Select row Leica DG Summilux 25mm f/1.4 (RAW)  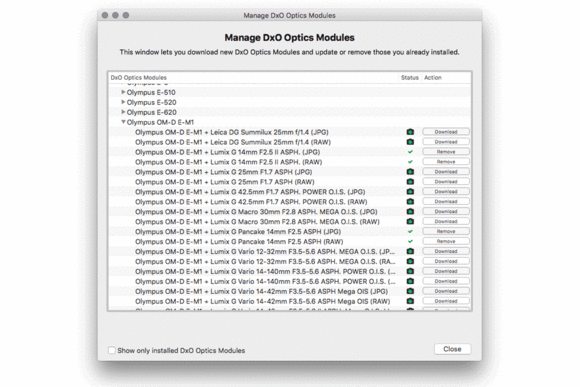pyautogui.click(x=290, y=142)
